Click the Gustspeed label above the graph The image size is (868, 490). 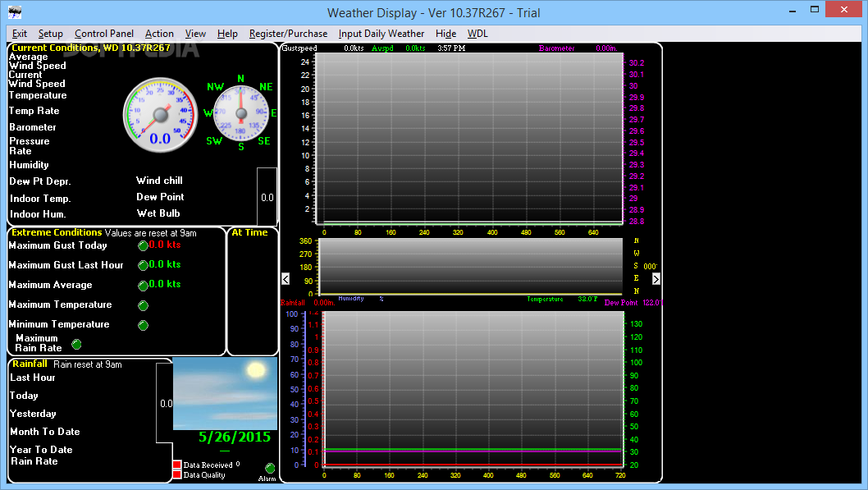point(299,48)
